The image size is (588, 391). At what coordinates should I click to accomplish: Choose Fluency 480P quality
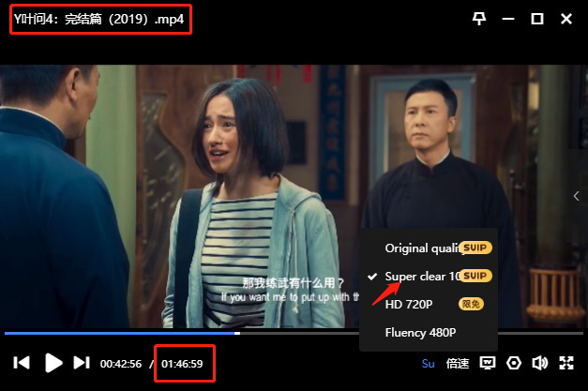(429, 333)
